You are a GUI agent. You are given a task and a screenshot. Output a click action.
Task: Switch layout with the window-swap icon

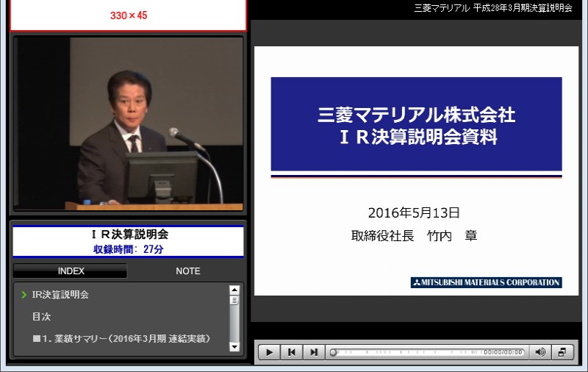click(x=562, y=352)
